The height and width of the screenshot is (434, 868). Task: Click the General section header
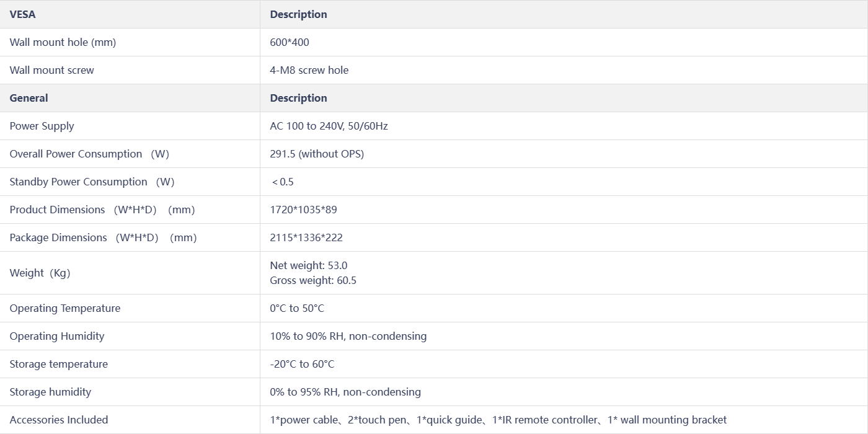pos(29,98)
